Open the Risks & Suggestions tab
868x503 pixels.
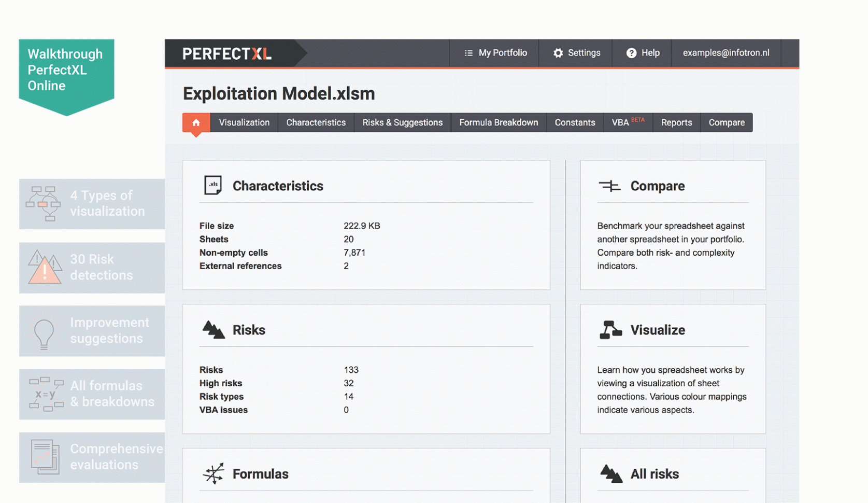pos(402,123)
